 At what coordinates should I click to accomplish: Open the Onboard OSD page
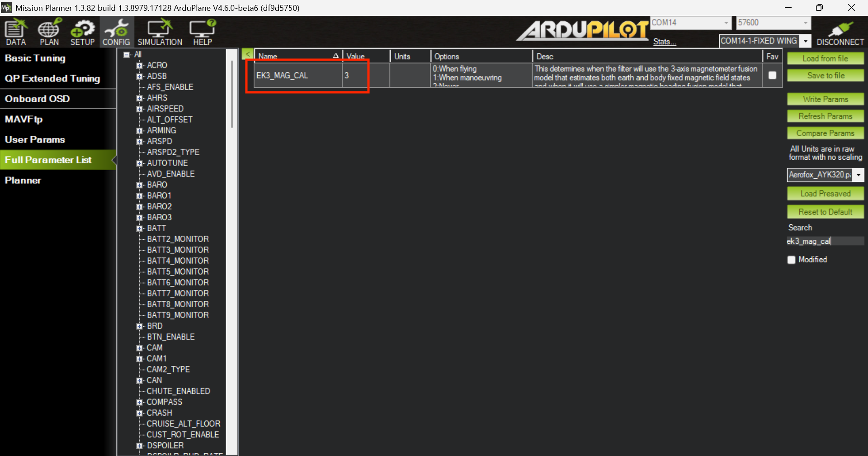click(37, 99)
